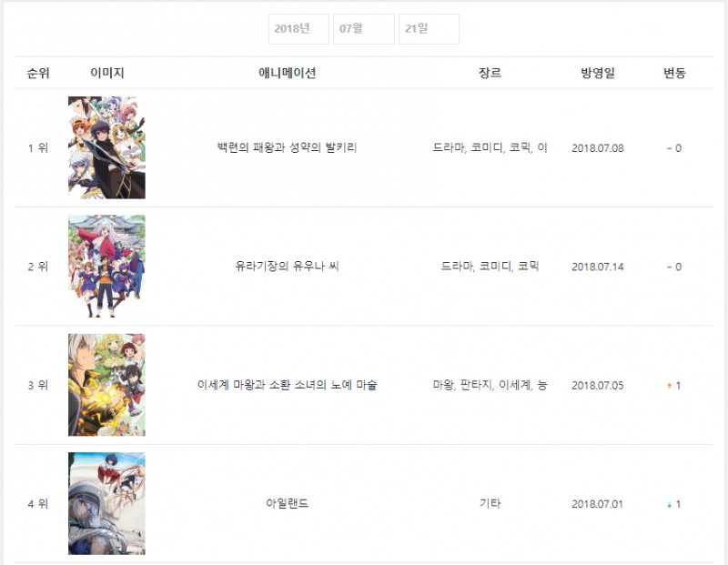
Task: Click the blue down-arrow rank change icon
Action: tap(669, 505)
